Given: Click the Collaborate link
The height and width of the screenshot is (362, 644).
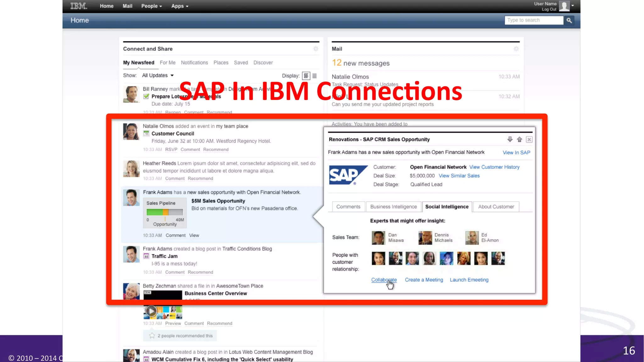Looking at the screenshot, I should coord(384,280).
